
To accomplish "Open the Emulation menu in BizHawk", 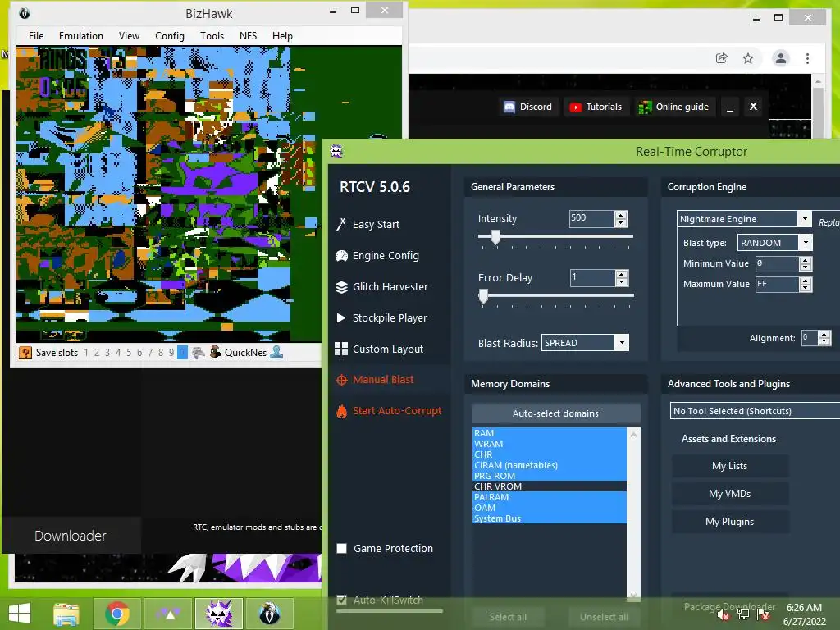I will tap(81, 36).
